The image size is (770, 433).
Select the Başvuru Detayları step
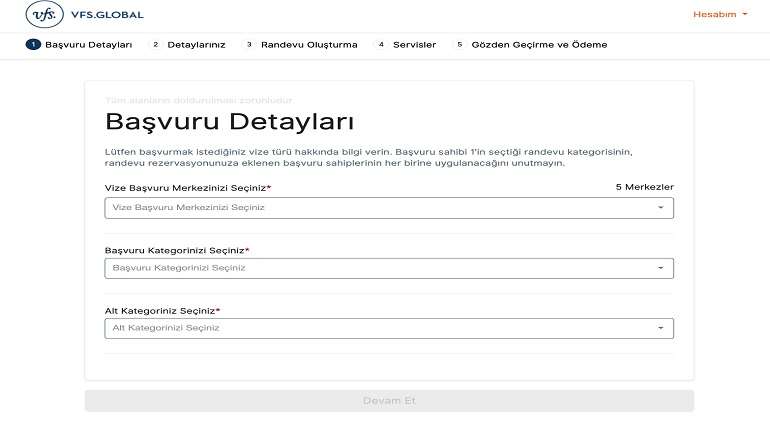click(79, 45)
